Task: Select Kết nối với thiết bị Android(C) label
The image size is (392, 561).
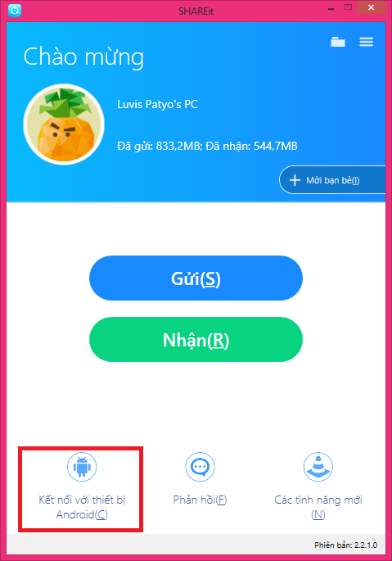Action: click(82, 507)
